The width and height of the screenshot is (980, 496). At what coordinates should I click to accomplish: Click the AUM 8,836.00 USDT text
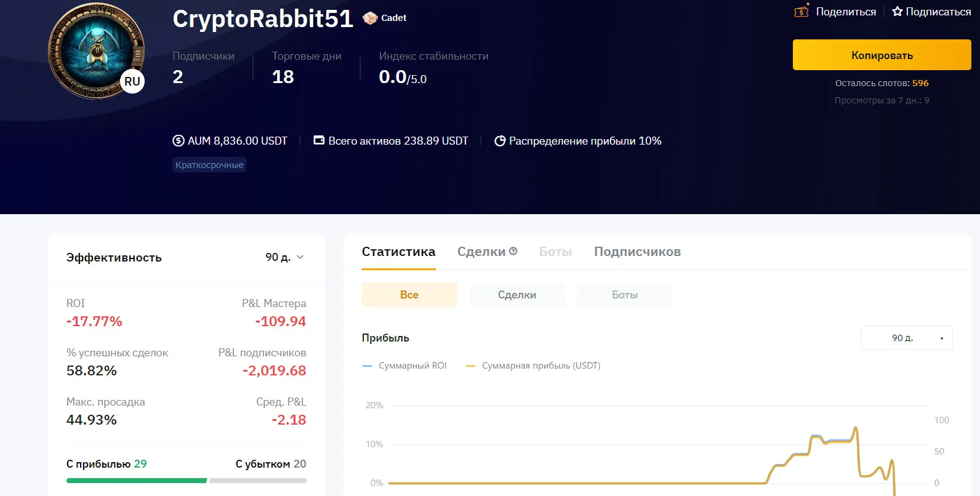click(238, 141)
